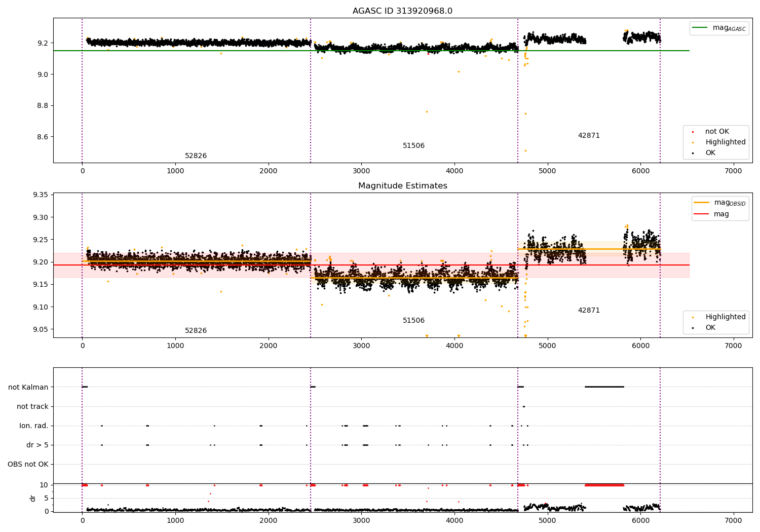Image resolution: width=760 pixels, height=532 pixels.
Task: Click the mag AGASC legend entry in top plot
Action: point(719,28)
